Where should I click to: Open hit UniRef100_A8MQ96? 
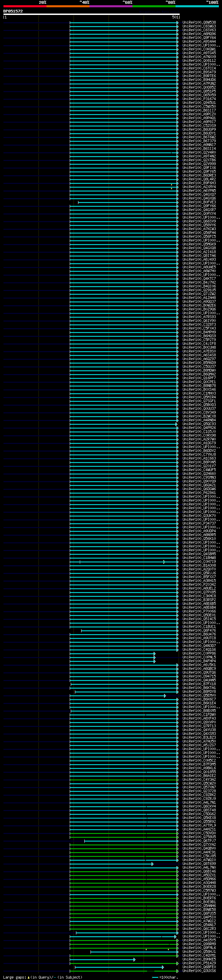(199, 34)
